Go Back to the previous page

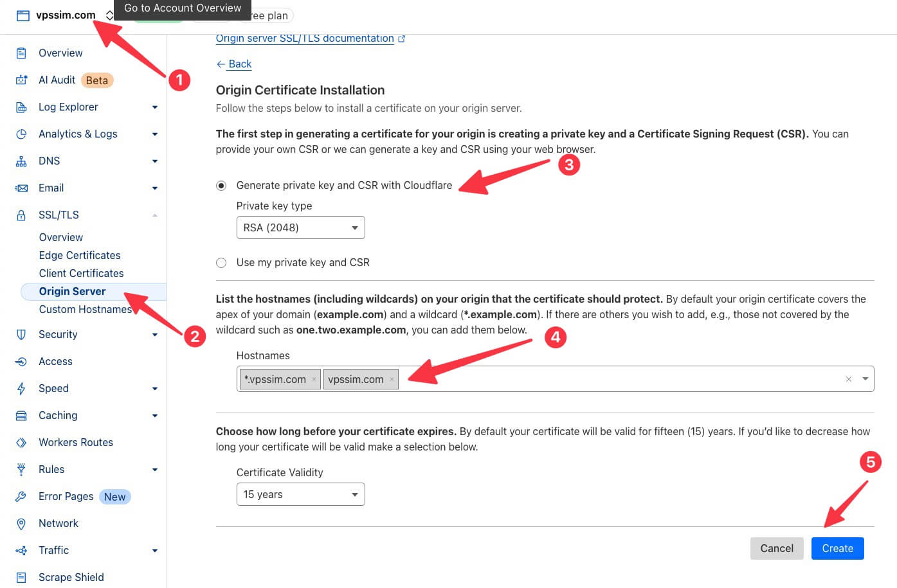(x=234, y=64)
